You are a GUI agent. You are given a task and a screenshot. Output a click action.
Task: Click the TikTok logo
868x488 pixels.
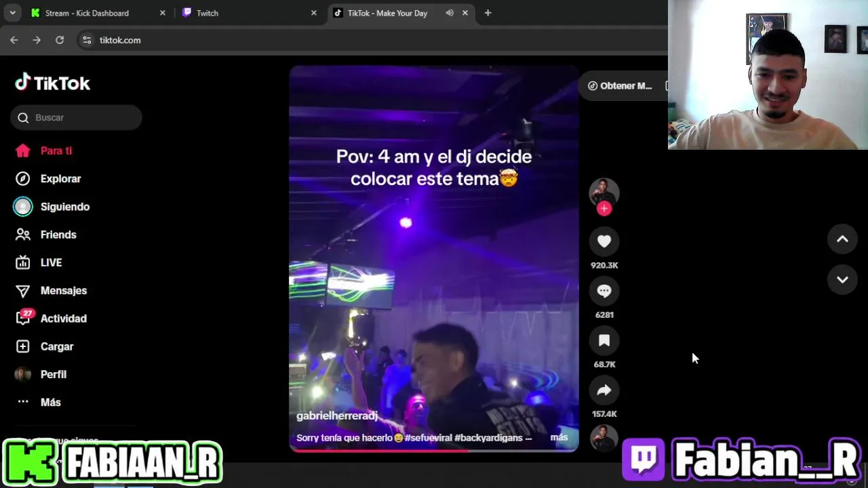tap(52, 83)
